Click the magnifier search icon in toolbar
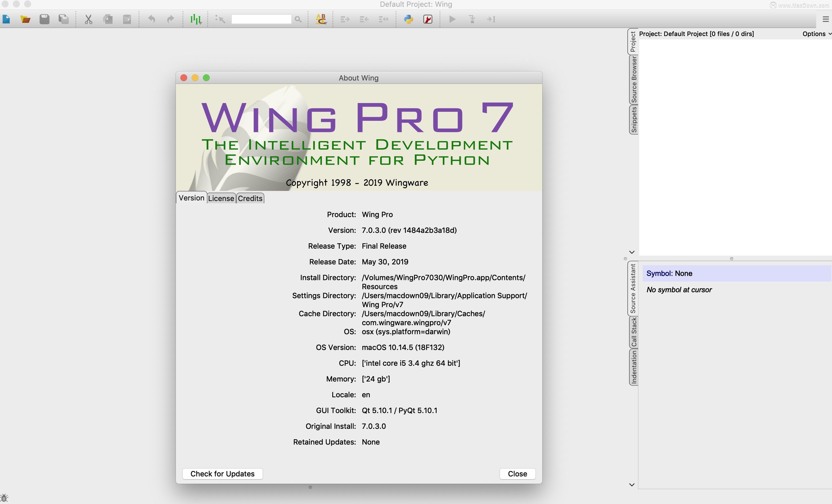The height and width of the screenshot is (504, 832). [298, 19]
